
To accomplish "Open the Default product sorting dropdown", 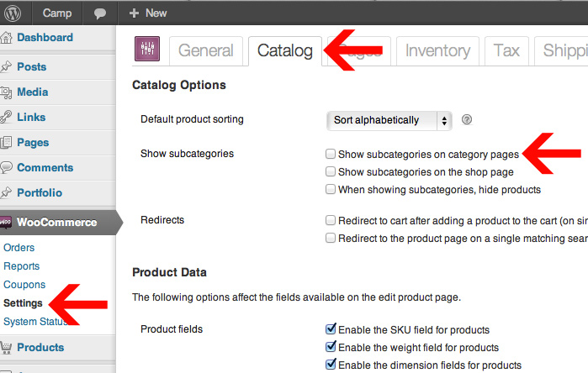I will pos(389,120).
